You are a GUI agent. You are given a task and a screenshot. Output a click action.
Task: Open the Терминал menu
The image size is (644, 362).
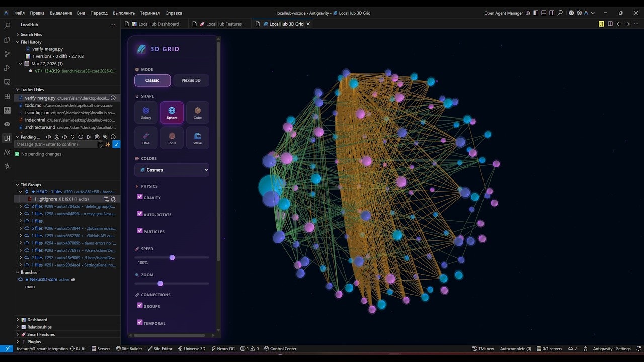(150, 13)
